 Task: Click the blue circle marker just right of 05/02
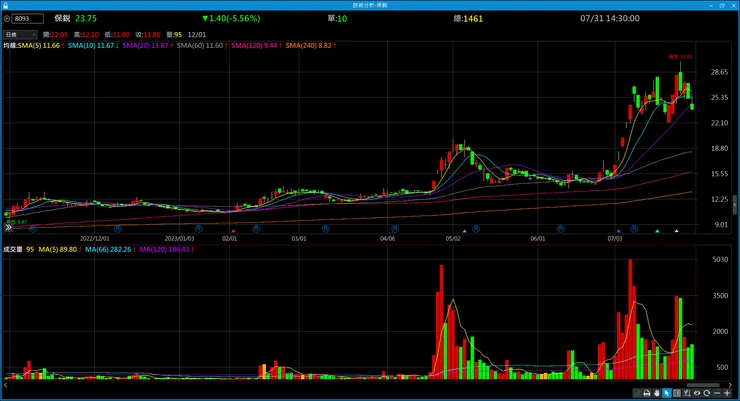[x=476, y=229]
